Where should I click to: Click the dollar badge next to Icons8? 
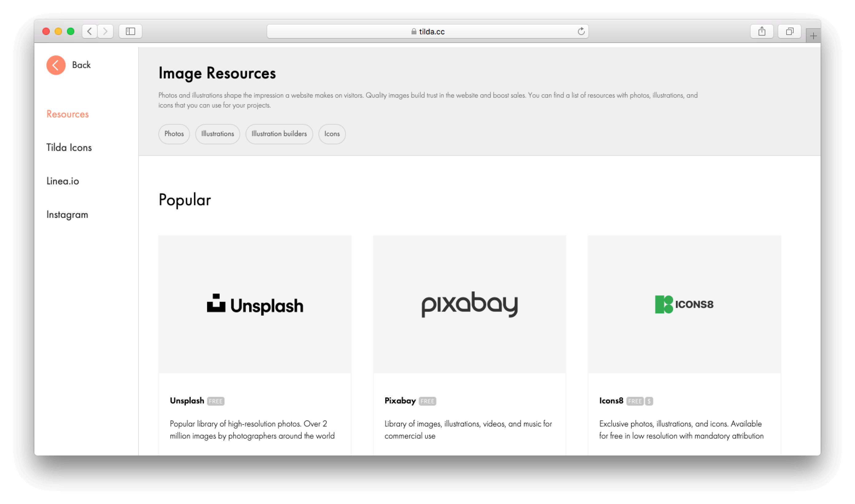tap(649, 401)
